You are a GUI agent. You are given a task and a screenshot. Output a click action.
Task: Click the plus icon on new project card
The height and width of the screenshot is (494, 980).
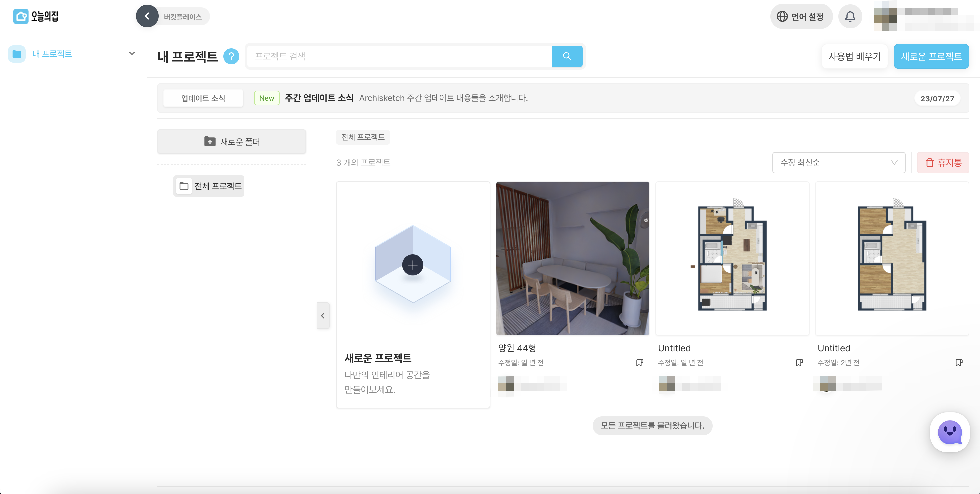412,265
